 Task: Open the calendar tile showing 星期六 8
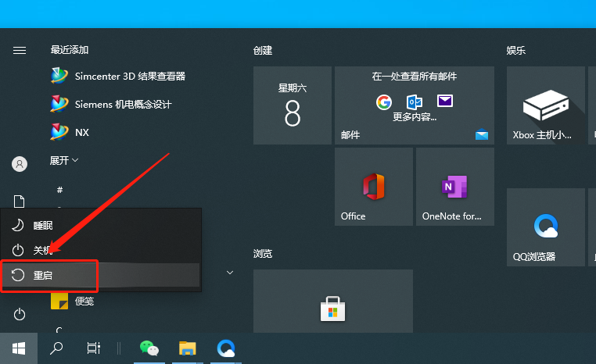[x=293, y=105]
